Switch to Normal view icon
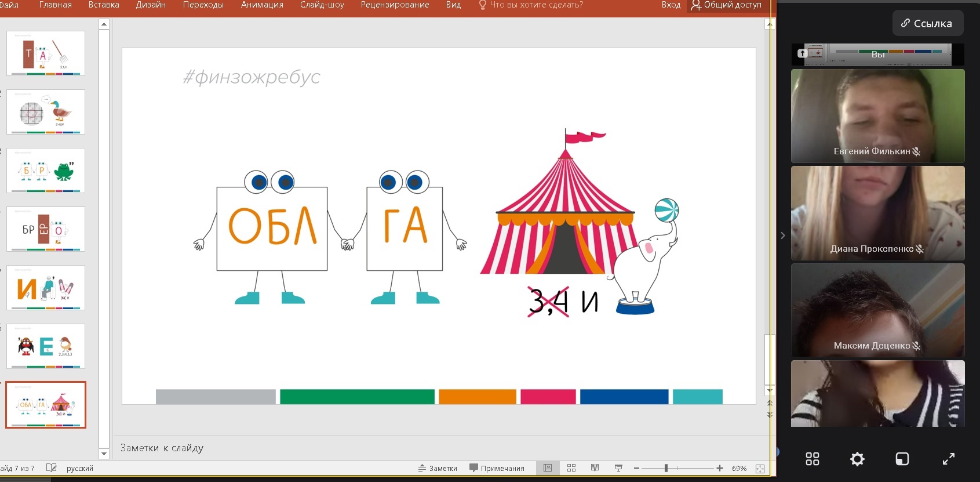The height and width of the screenshot is (482, 980). pyautogui.click(x=547, y=468)
